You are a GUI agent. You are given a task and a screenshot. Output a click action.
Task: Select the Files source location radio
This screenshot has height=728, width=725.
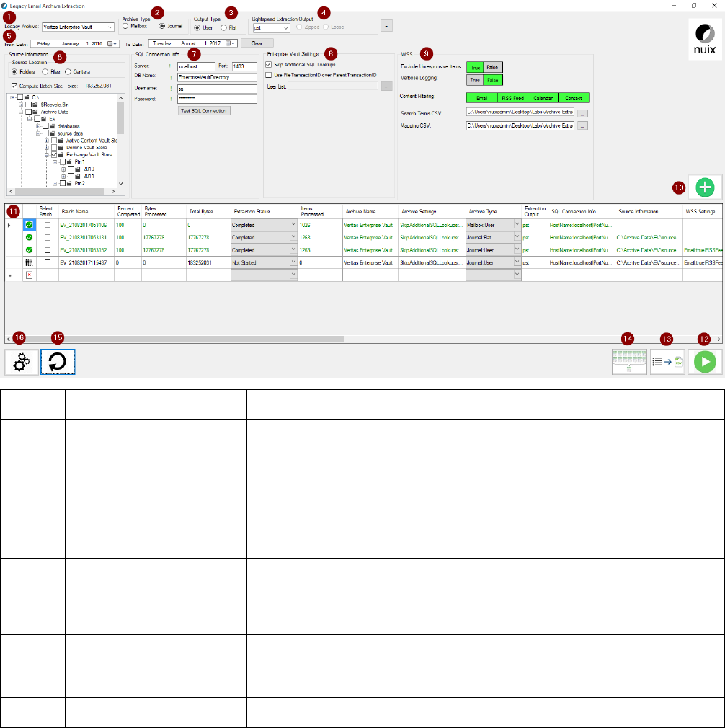[x=45, y=72]
